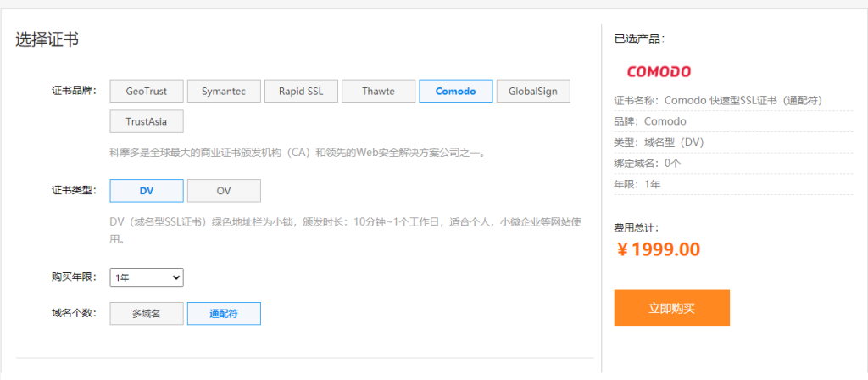The width and height of the screenshot is (868, 380).
Task: Choose Rapid SSL brand option
Action: (x=301, y=92)
